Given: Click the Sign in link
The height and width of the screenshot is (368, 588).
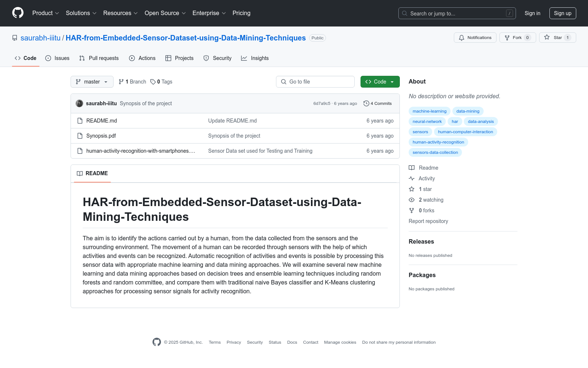Looking at the screenshot, I should [x=533, y=13].
